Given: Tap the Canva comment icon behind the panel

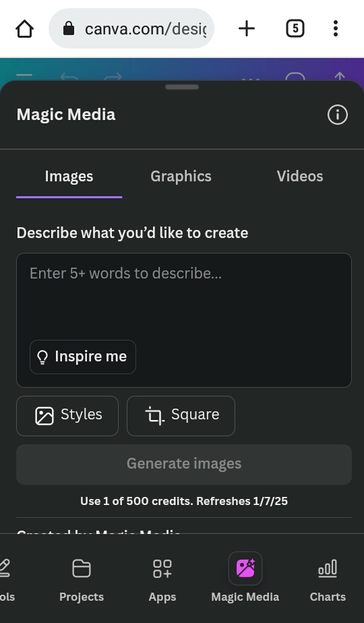Looking at the screenshot, I should pos(295,77).
